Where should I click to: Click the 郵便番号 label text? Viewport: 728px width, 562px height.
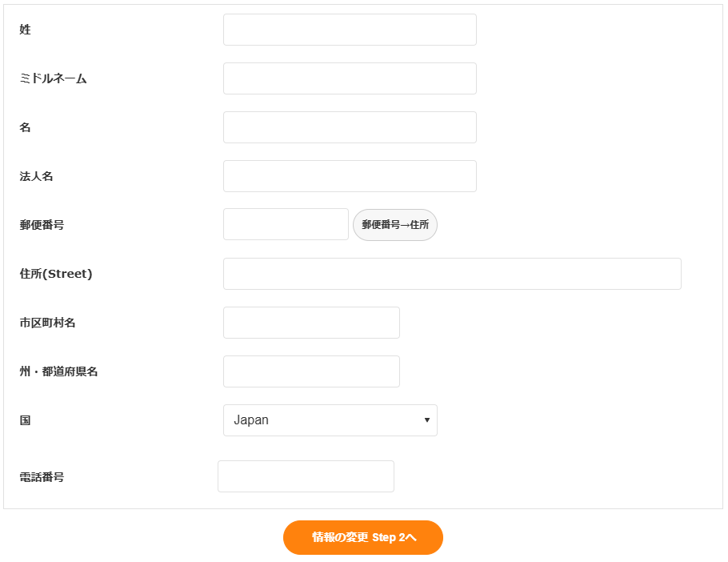coord(42,225)
